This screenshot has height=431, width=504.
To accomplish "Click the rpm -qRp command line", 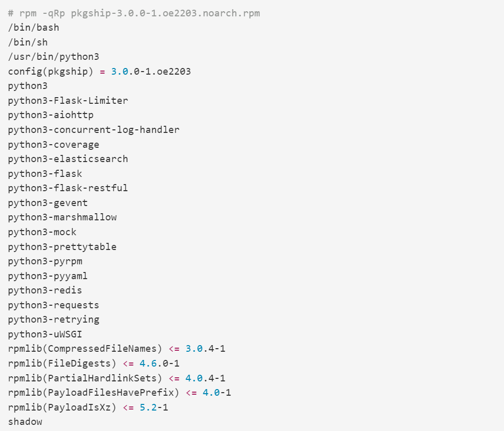I will 134,13.
